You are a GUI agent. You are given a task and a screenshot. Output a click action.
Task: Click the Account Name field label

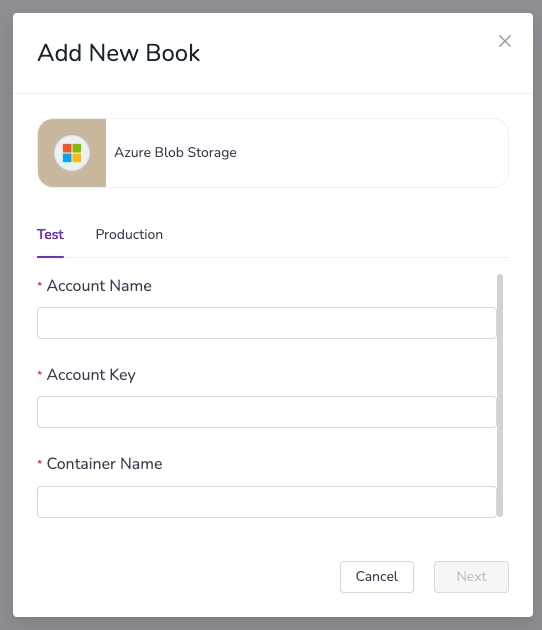pyautogui.click(x=99, y=286)
